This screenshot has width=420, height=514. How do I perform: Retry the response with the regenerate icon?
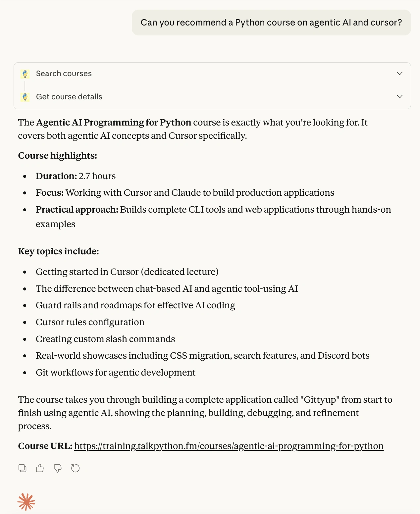click(x=76, y=468)
